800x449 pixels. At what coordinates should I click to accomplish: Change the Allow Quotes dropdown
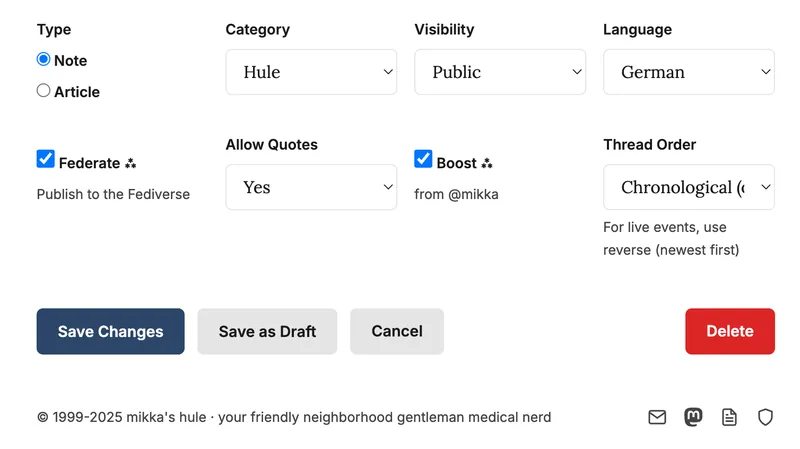click(311, 187)
